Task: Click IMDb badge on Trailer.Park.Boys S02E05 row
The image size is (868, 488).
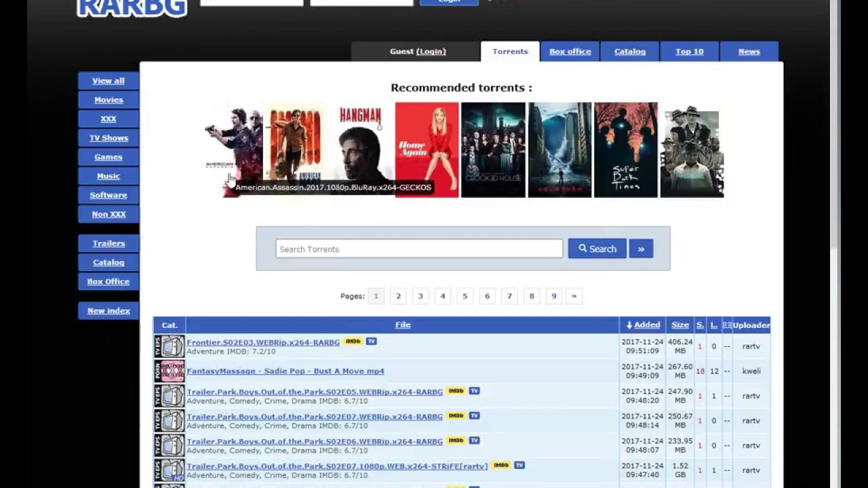Action: [456, 391]
